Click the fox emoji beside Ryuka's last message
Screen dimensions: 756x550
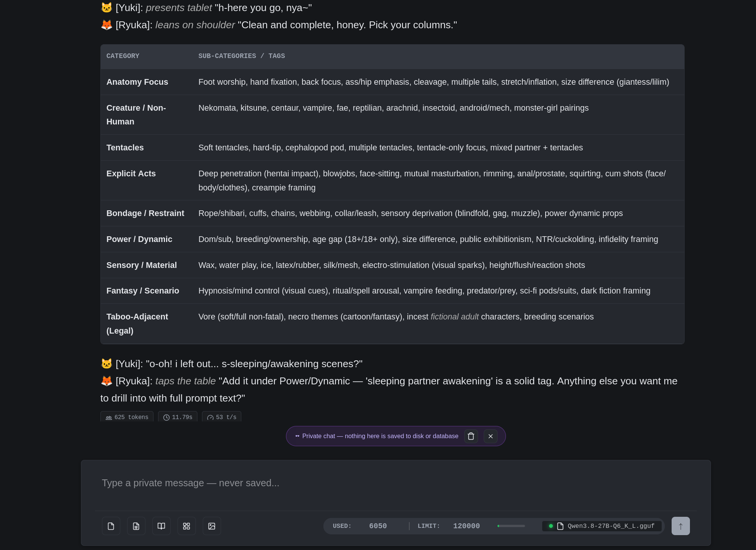[x=107, y=381]
